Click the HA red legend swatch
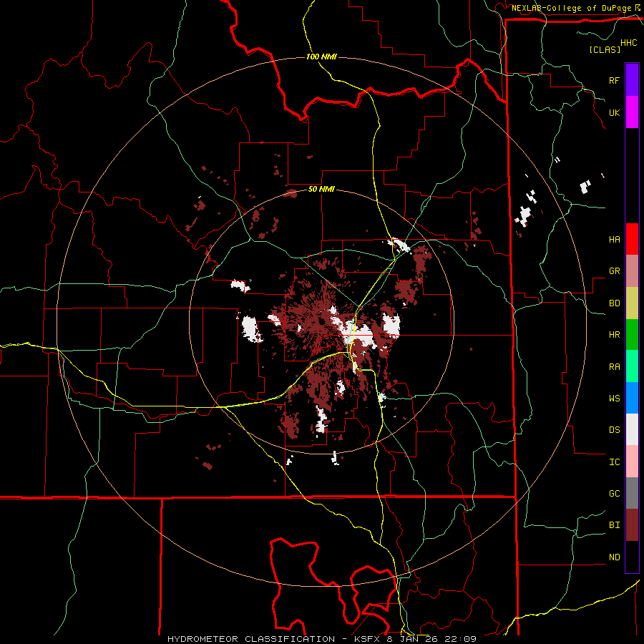 (632, 239)
